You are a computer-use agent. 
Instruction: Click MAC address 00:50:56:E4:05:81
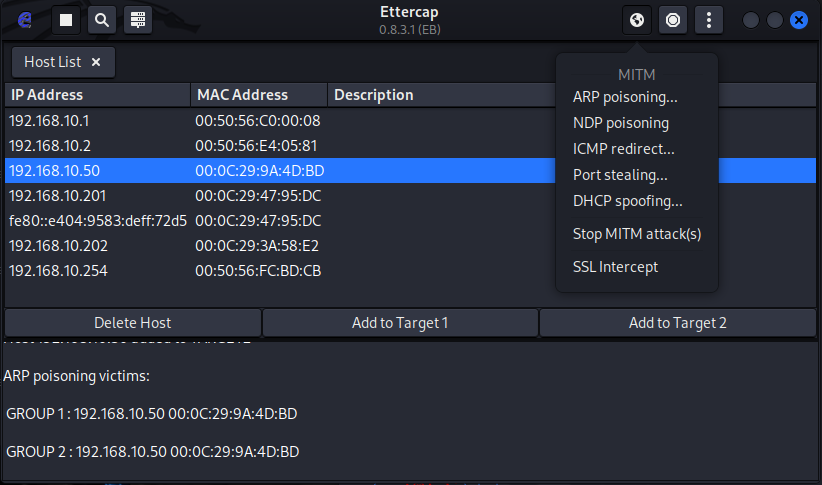pos(256,146)
